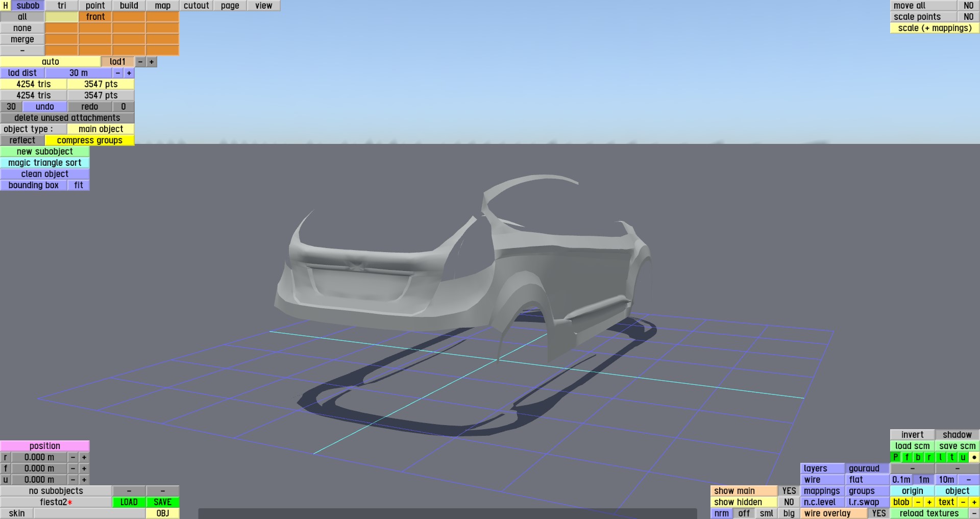Toggle the 'move all' NO setting
The width and height of the screenshot is (980, 519).
tap(968, 6)
